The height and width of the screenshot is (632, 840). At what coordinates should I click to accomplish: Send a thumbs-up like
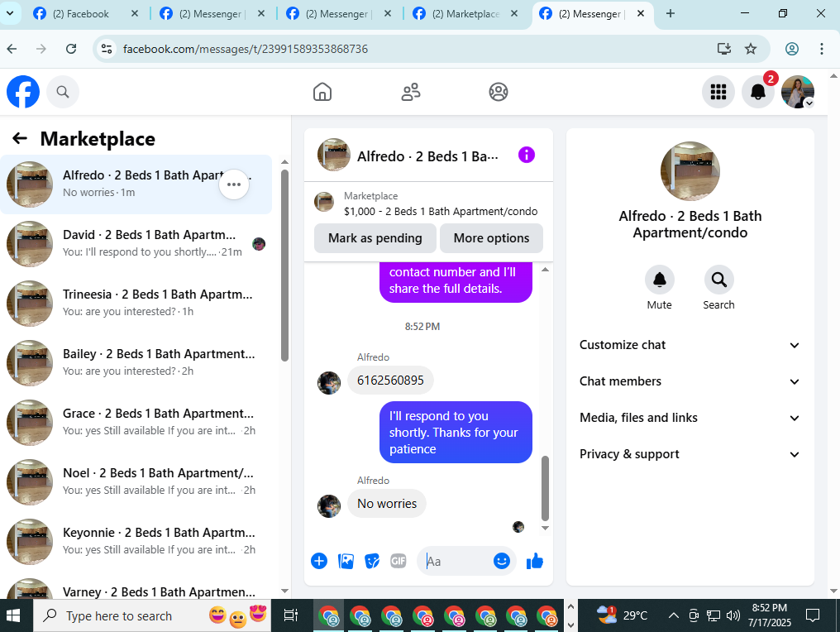click(x=535, y=561)
